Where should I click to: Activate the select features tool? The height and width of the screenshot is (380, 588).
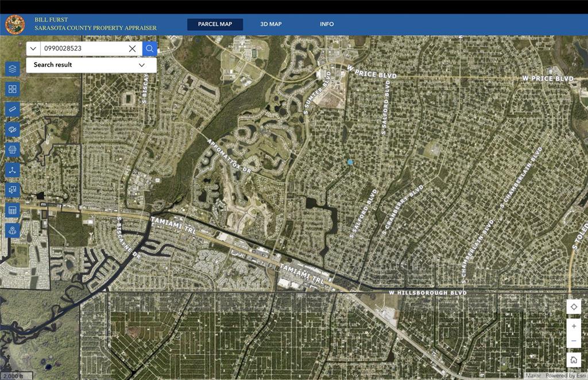pyautogui.click(x=13, y=190)
